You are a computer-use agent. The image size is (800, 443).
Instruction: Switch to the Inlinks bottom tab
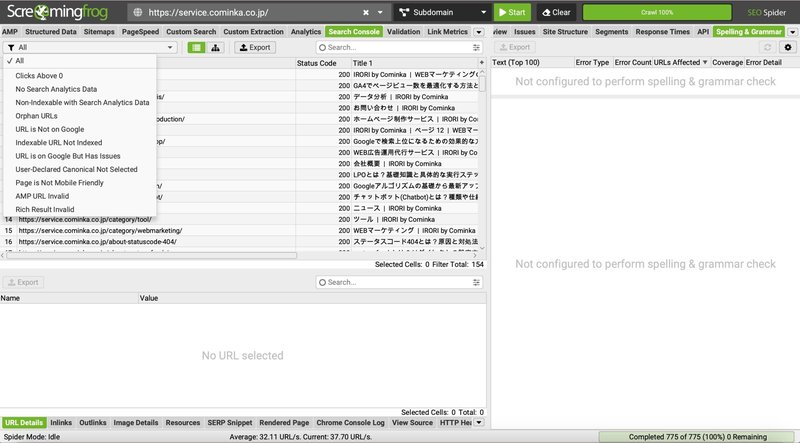[61, 423]
